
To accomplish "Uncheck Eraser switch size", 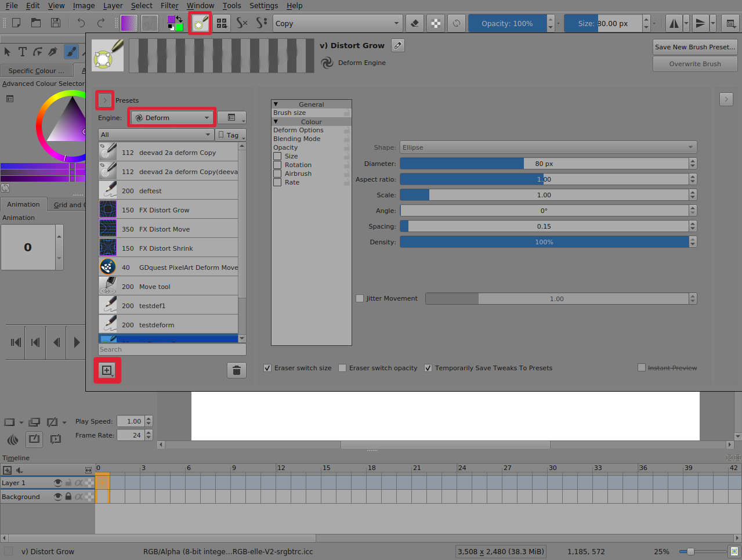I will [267, 368].
